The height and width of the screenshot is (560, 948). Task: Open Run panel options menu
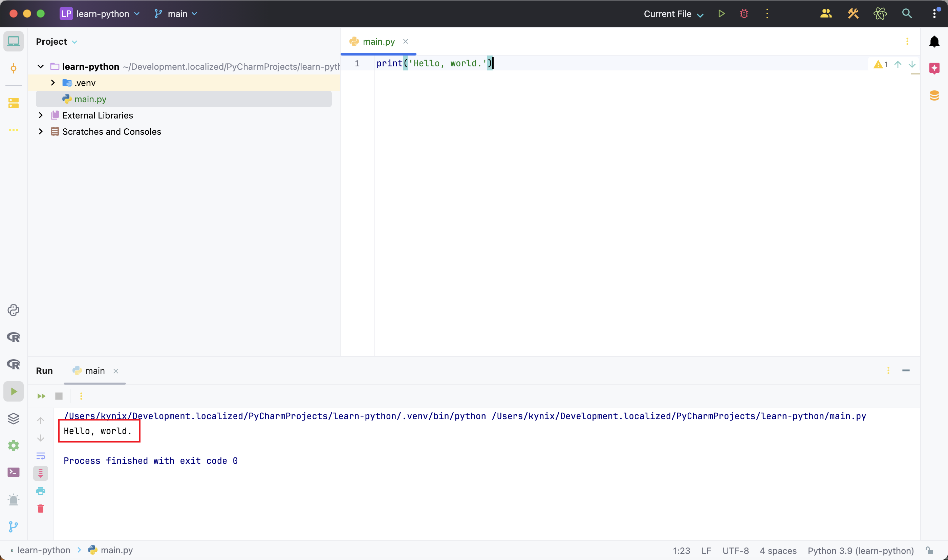(888, 370)
